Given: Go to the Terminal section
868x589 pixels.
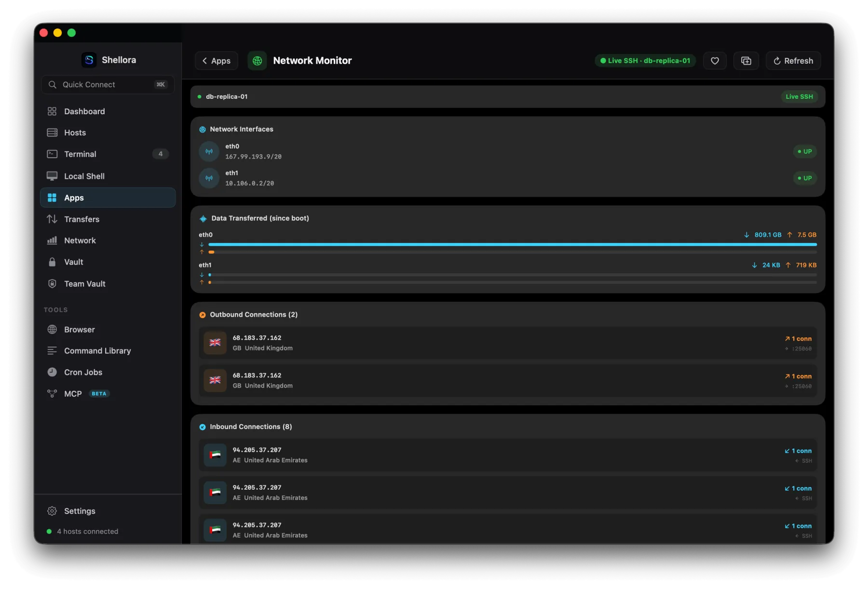Looking at the screenshot, I should [108, 154].
